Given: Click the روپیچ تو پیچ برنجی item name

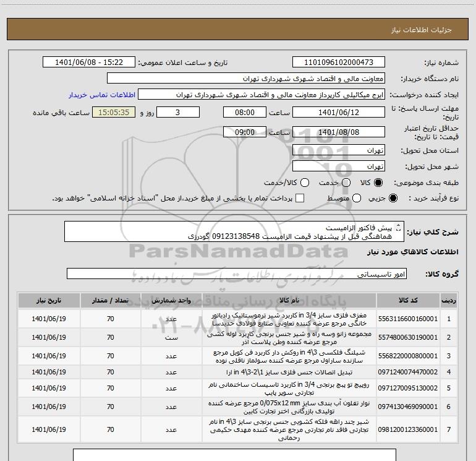Looking at the screenshot, I should pos(289,388).
